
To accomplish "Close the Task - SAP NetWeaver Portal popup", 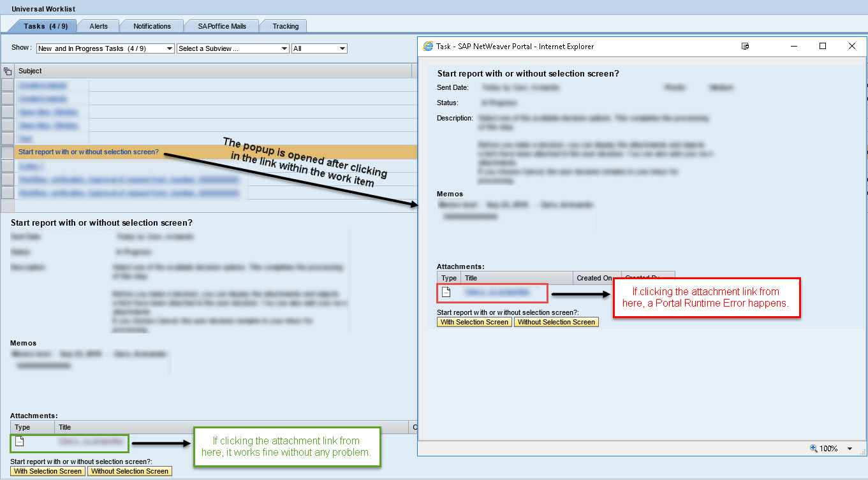I will click(852, 47).
